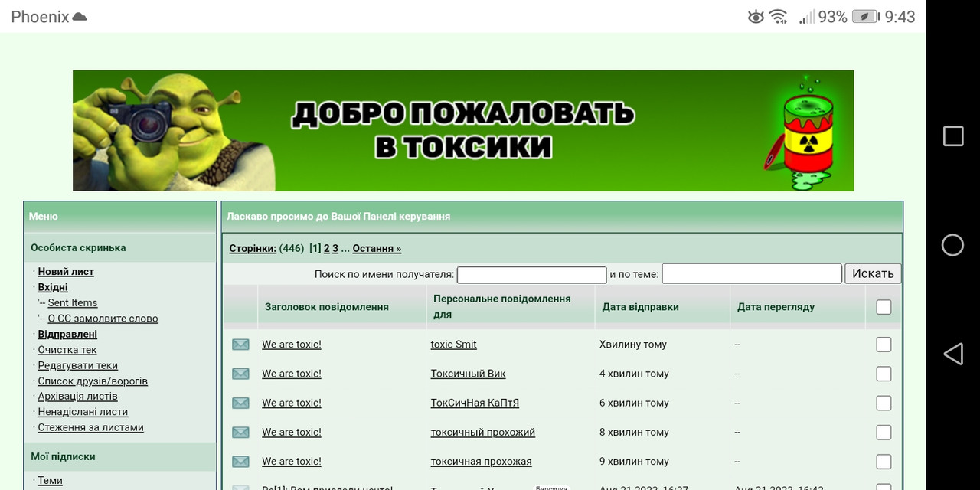Open We are toxic! message to токсичный прохожий
The width and height of the screenshot is (980, 490).
point(292,433)
